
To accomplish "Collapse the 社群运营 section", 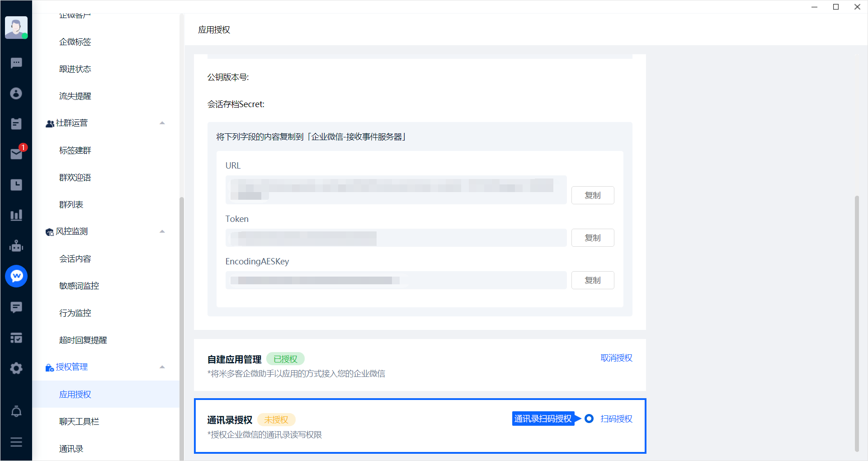I will click(162, 123).
